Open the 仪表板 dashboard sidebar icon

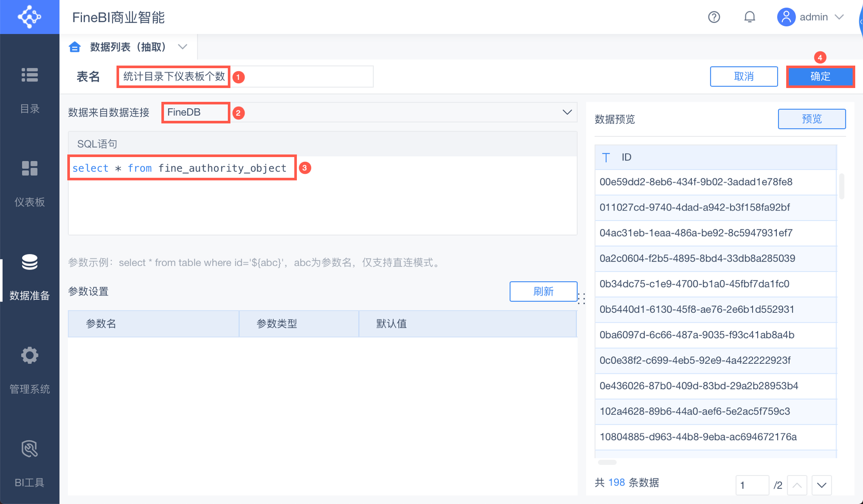29,168
